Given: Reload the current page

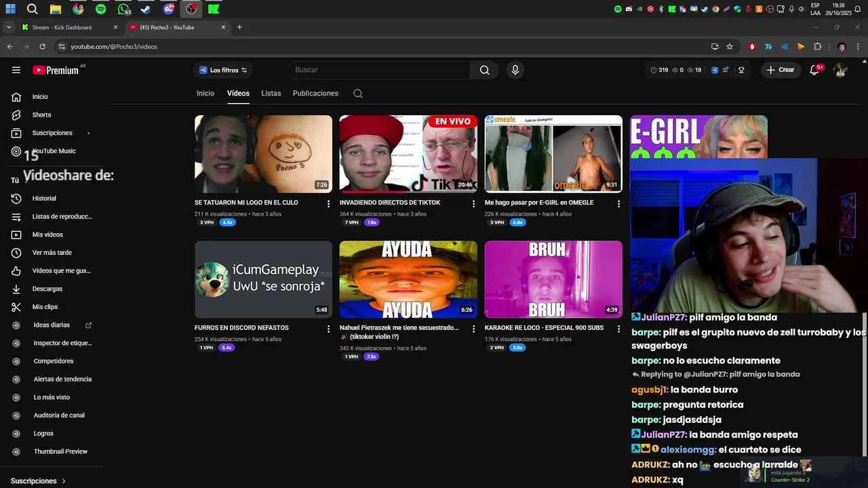Looking at the screenshot, I should 42,47.
